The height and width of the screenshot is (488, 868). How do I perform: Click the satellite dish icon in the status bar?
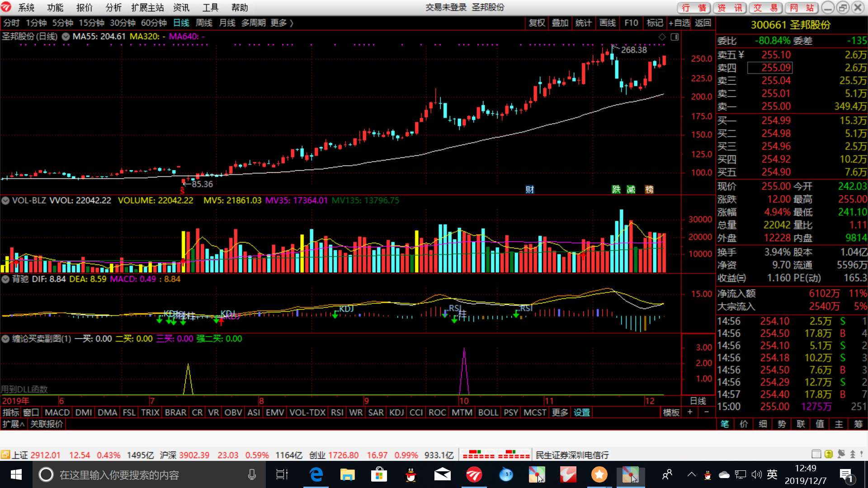841,454
